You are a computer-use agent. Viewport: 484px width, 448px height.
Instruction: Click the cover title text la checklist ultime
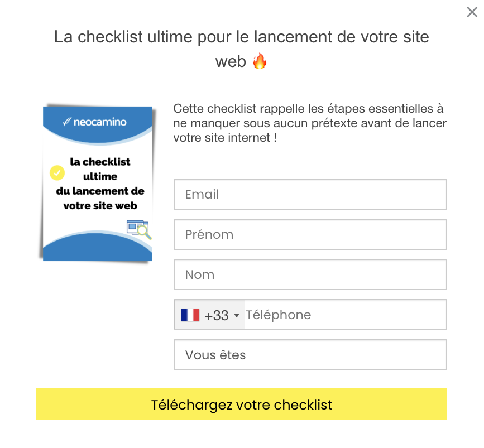point(100,184)
